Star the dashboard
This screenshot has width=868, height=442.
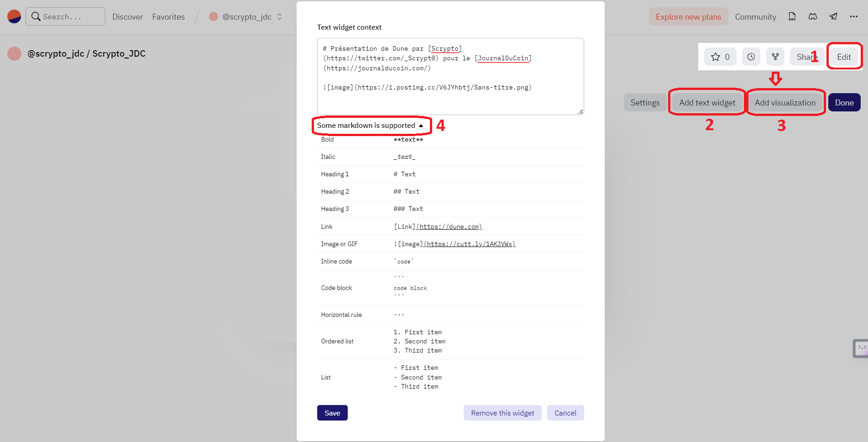[x=720, y=57]
